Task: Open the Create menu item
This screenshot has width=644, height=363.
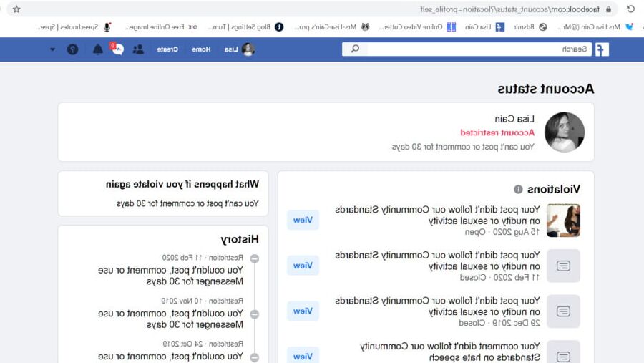Action: [167, 49]
